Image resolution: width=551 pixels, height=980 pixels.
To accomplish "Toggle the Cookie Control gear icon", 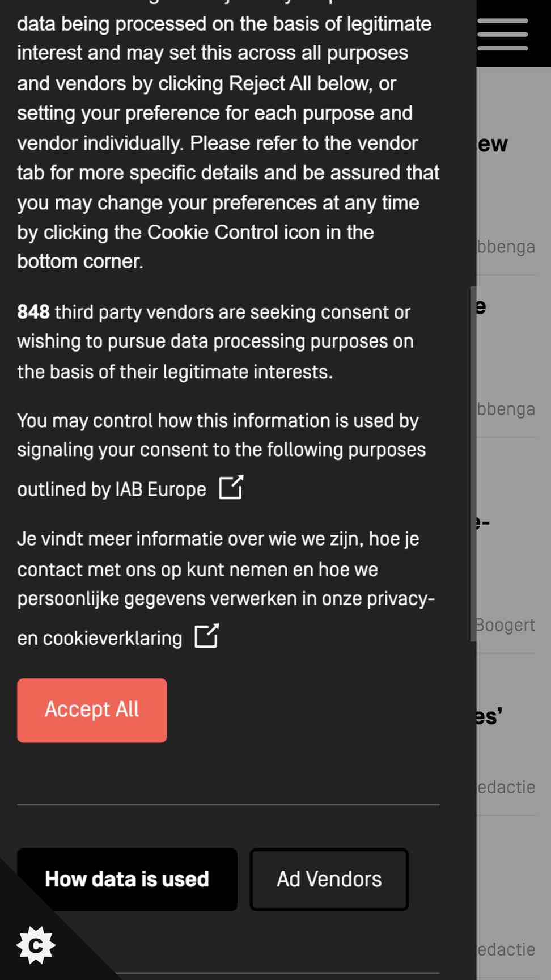I will [x=36, y=945].
